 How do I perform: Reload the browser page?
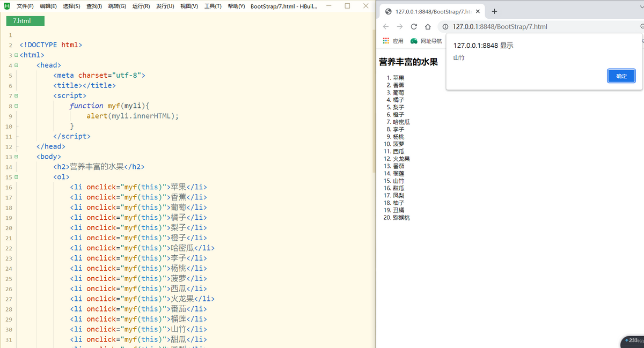pyautogui.click(x=414, y=26)
